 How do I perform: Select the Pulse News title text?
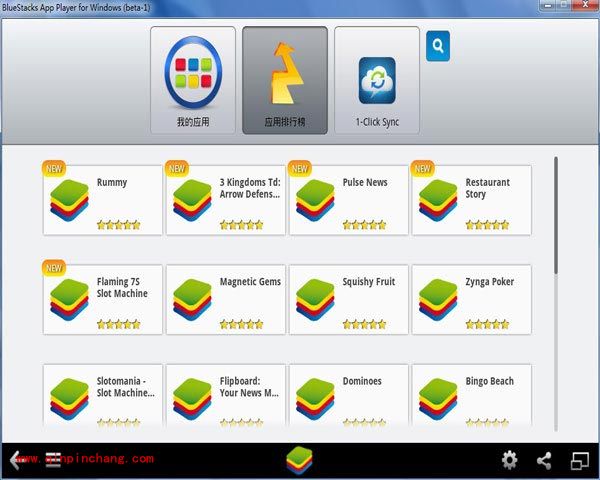365,182
